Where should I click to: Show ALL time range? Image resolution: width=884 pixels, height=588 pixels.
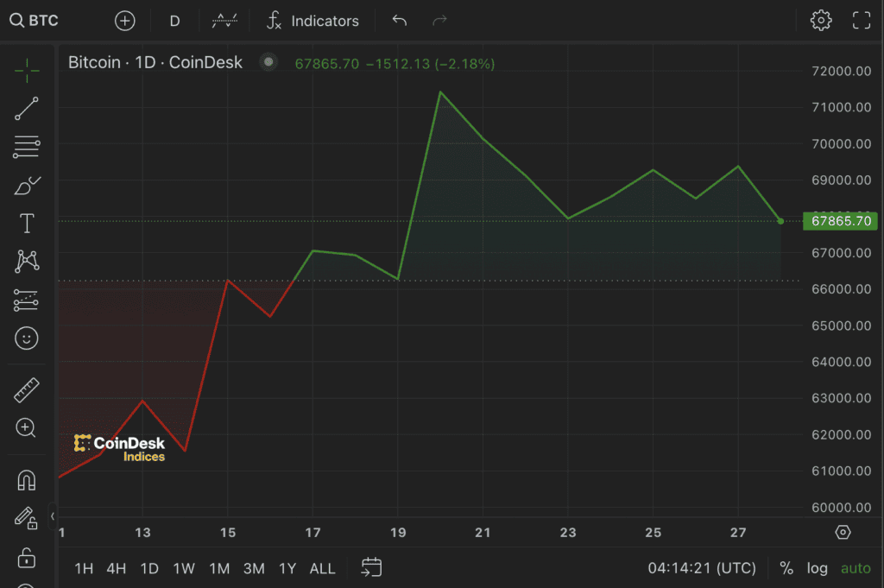click(323, 568)
